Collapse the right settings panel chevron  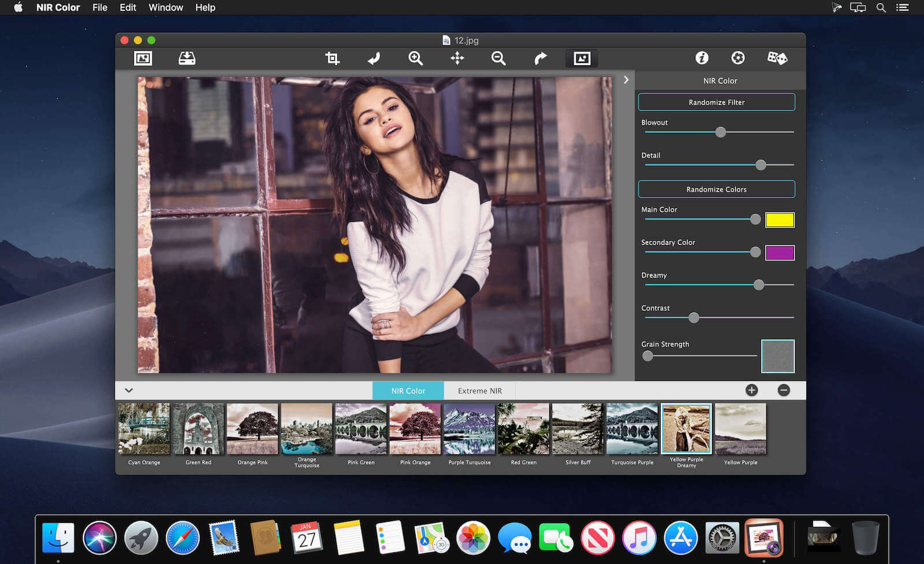[x=626, y=80]
